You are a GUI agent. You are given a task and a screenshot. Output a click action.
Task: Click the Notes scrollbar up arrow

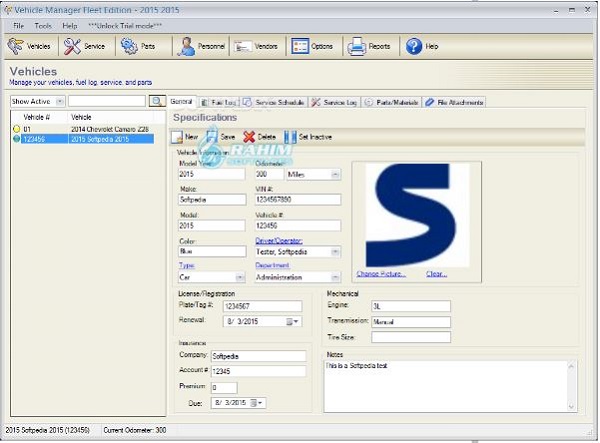[x=571, y=366]
